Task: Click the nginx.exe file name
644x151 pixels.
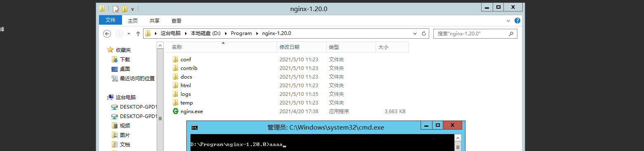Action: pos(192,111)
